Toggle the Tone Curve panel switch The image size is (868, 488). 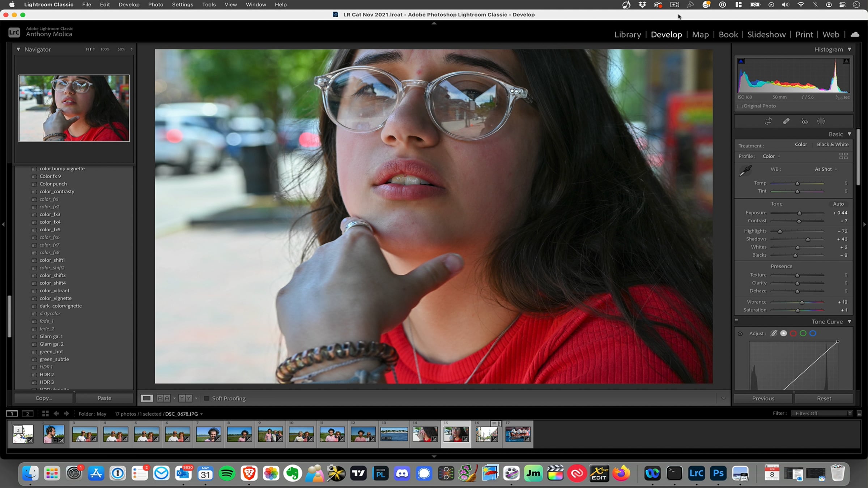736,320
